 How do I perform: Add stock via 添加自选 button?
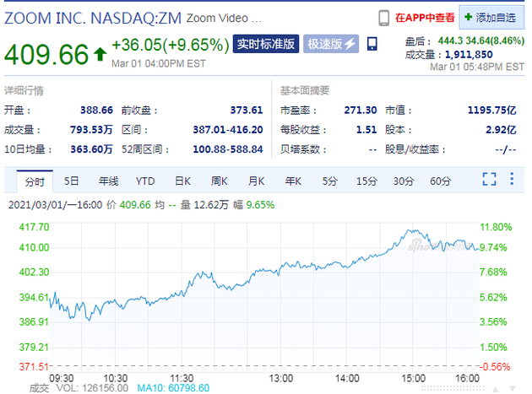coord(491,17)
